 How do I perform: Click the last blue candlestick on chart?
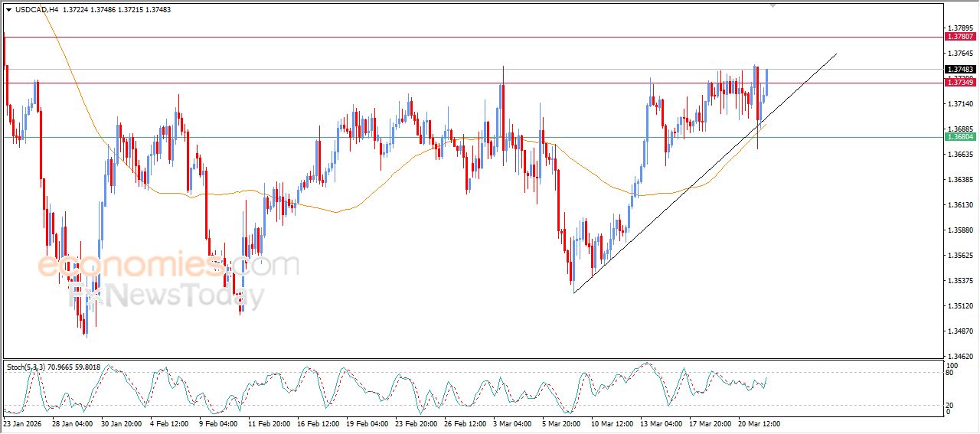click(x=766, y=82)
